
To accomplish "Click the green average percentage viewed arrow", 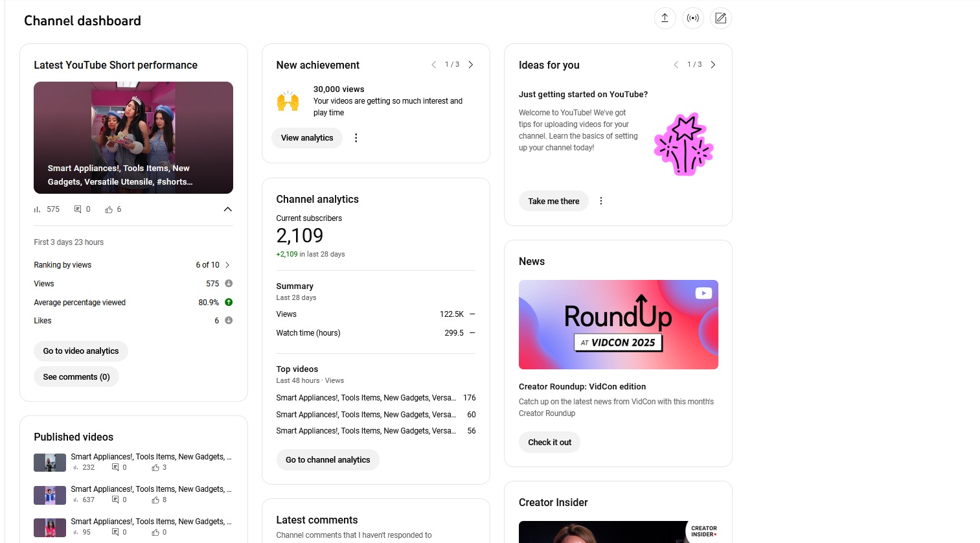I will (229, 302).
